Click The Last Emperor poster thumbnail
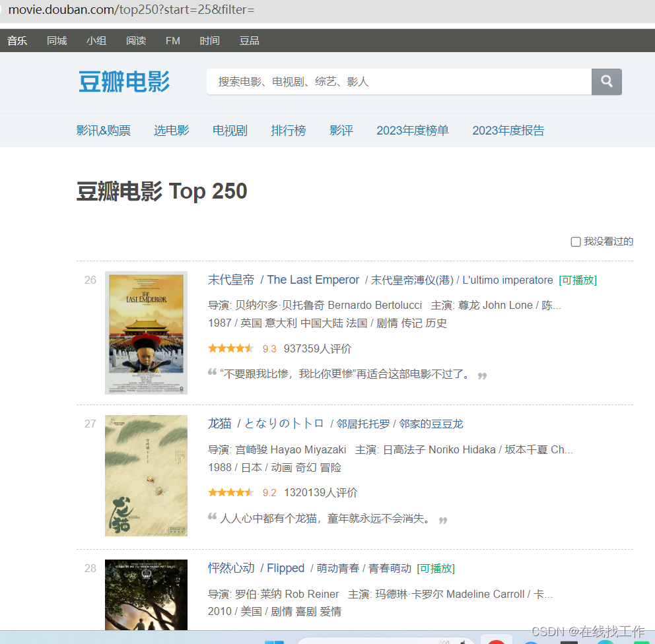655x644 pixels. click(x=146, y=333)
